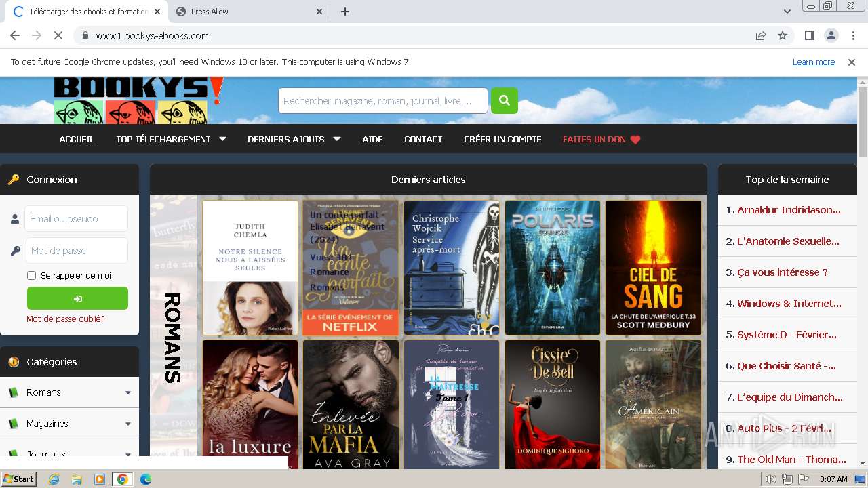Focus the Email ou pseudo field
This screenshot has width=868, height=488.
pyautogui.click(x=76, y=219)
